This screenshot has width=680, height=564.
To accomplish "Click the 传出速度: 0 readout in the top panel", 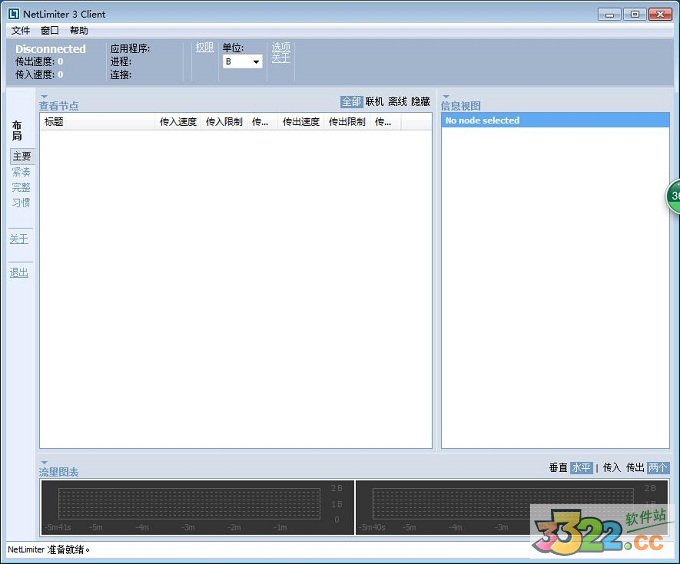I will point(39,62).
